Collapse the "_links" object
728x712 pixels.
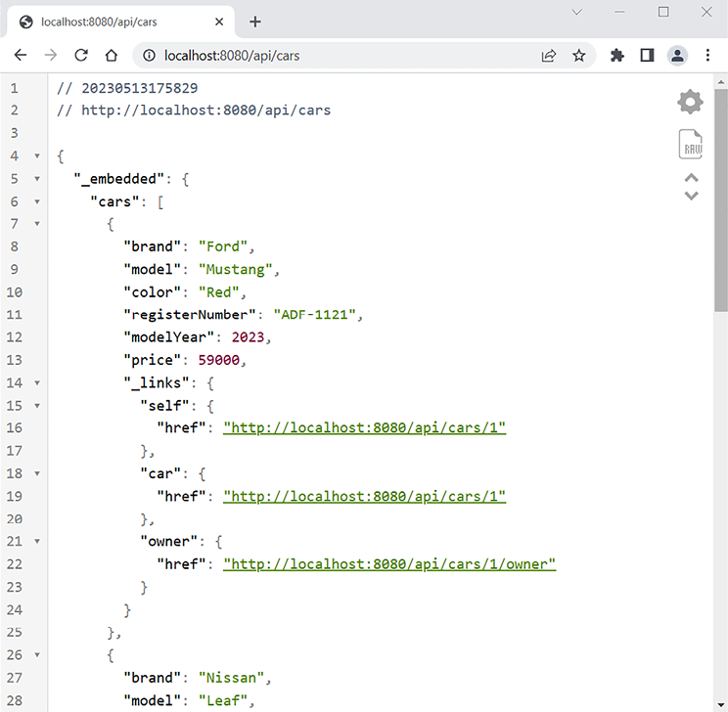tap(37, 383)
